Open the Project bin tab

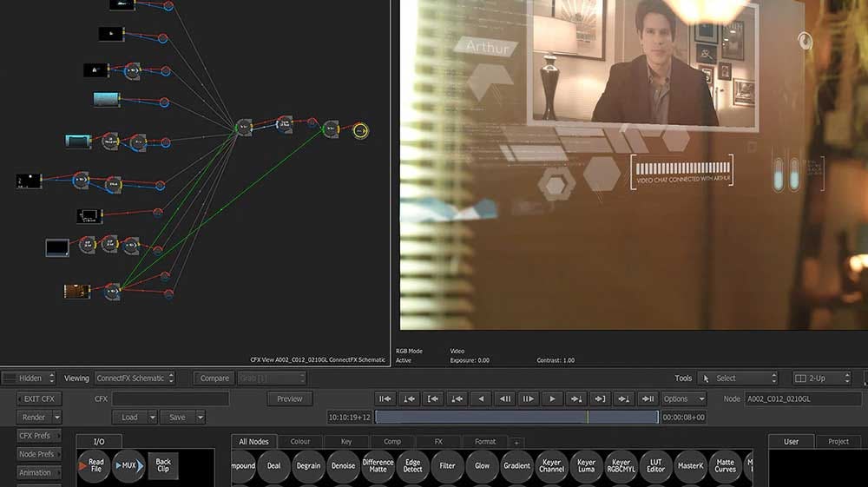pos(838,442)
